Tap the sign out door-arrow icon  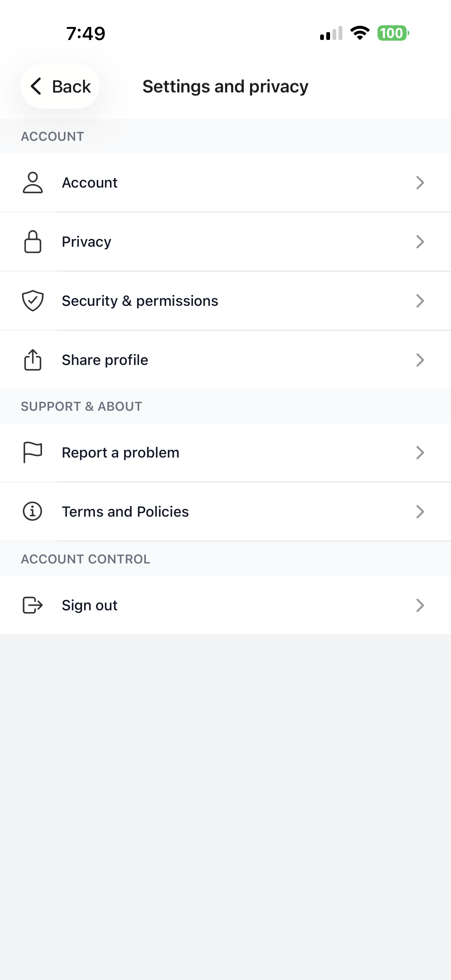point(33,605)
